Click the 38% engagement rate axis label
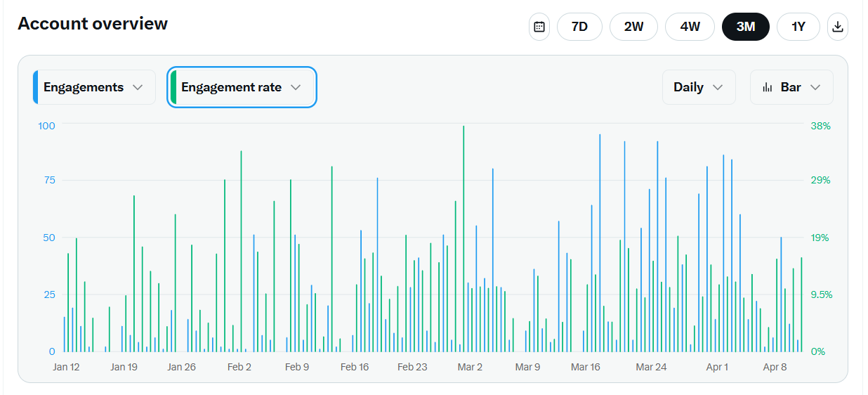This screenshot has height=395, width=868. [820, 126]
